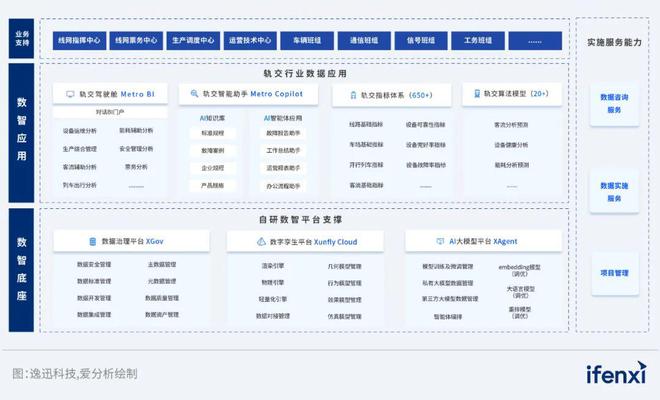Select the 信号班组 box
The height and width of the screenshot is (400, 660).
click(421, 40)
